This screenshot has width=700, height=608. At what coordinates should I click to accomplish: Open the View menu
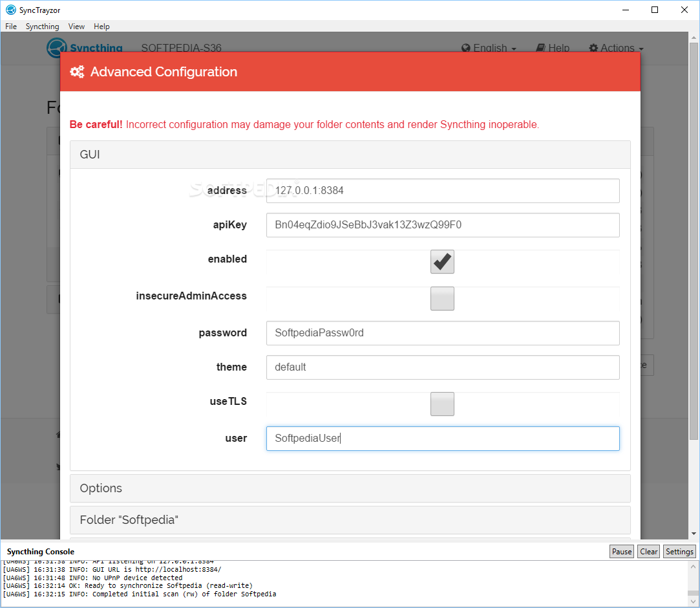[x=76, y=27]
